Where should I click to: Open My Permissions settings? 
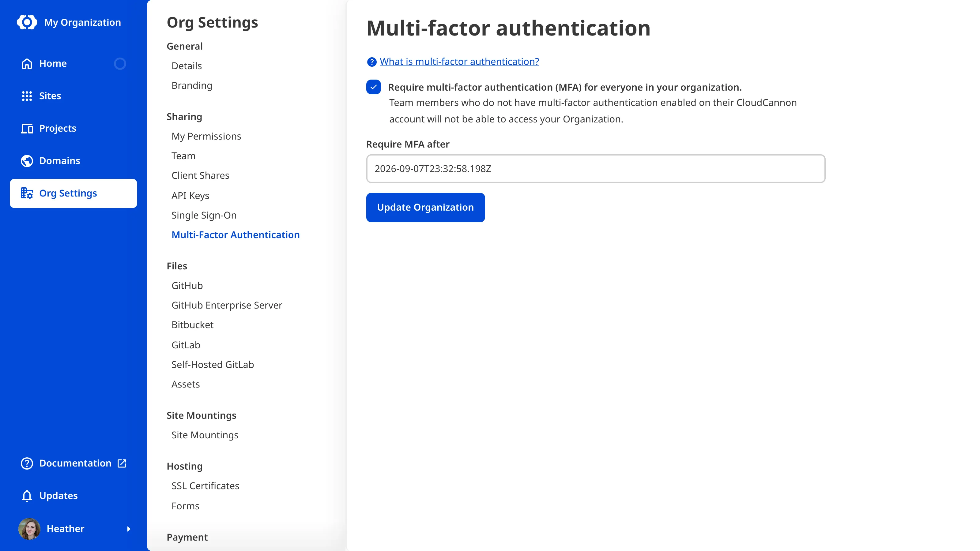[206, 136]
